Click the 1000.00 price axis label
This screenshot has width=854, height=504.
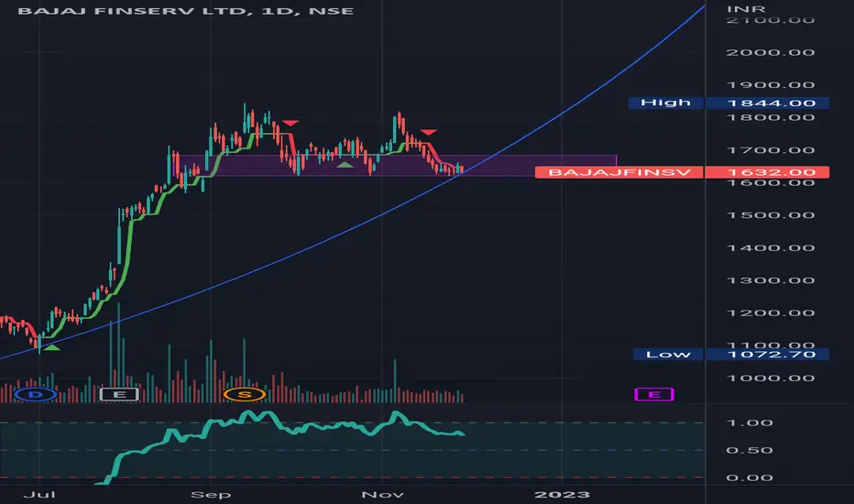770,378
